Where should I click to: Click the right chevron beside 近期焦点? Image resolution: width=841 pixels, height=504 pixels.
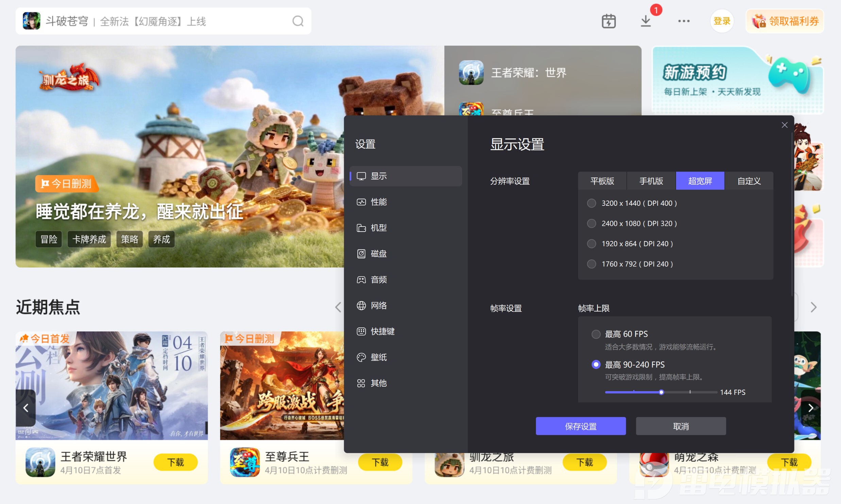(813, 307)
